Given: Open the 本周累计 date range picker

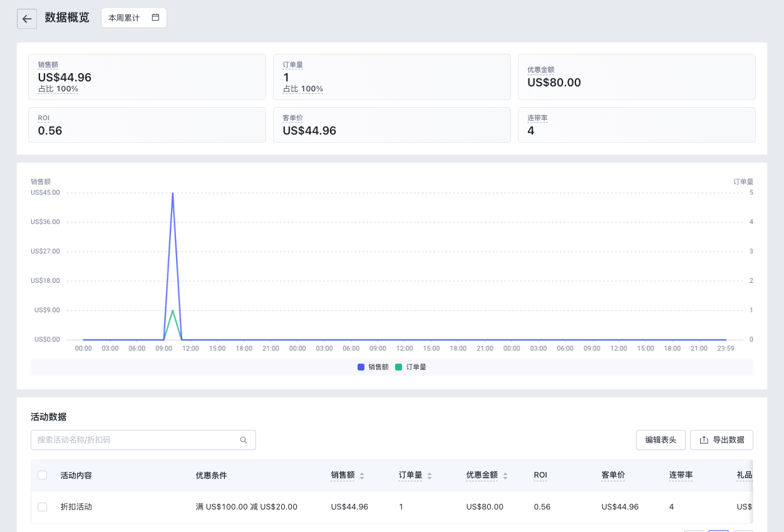Looking at the screenshot, I should tap(134, 18).
